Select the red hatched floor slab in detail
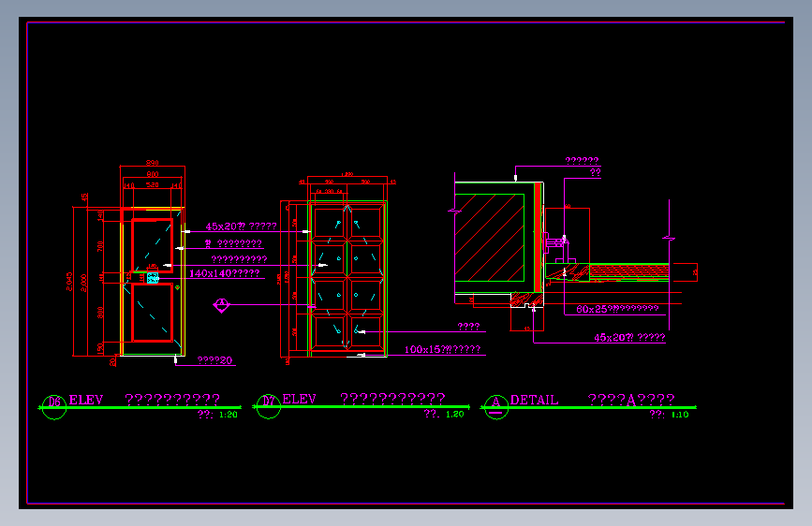812x526 pixels. click(629, 270)
